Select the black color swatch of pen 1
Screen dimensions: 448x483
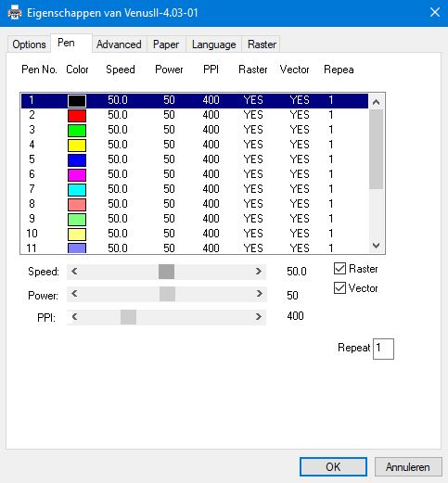click(77, 101)
